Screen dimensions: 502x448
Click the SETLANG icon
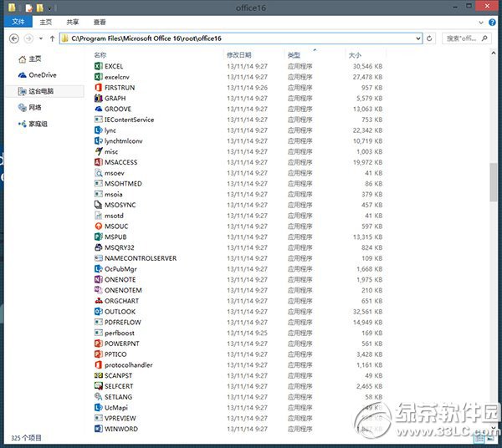click(98, 397)
